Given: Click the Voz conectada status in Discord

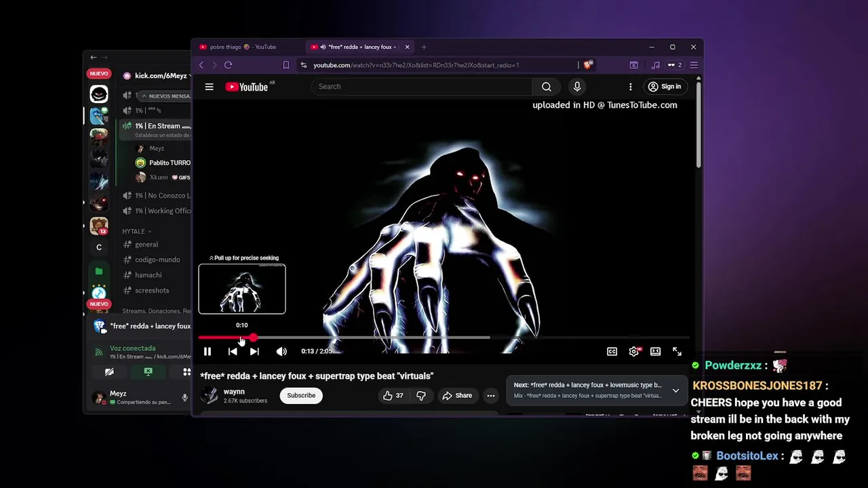Looking at the screenshot, I should point(134,348).
